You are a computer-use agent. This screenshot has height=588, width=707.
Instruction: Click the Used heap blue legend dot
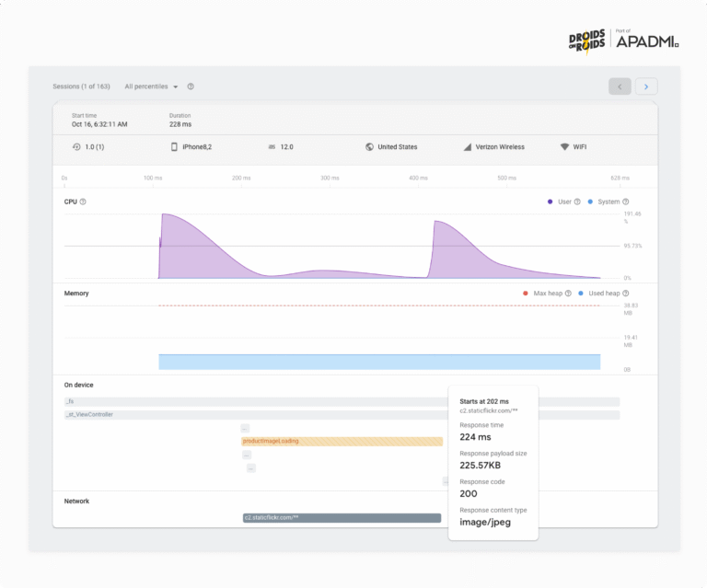pyautogui.click(x=581, y=294)
